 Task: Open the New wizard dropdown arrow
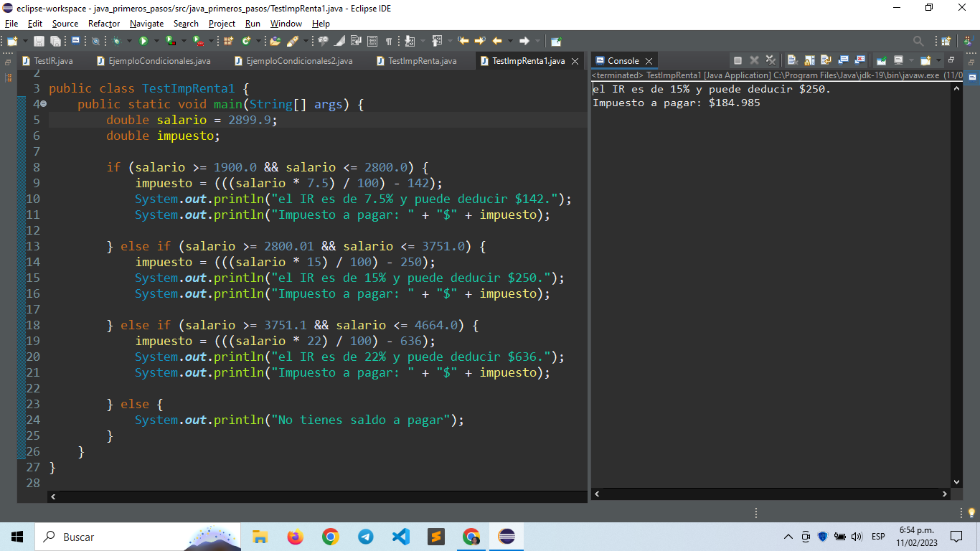[25, 41]
